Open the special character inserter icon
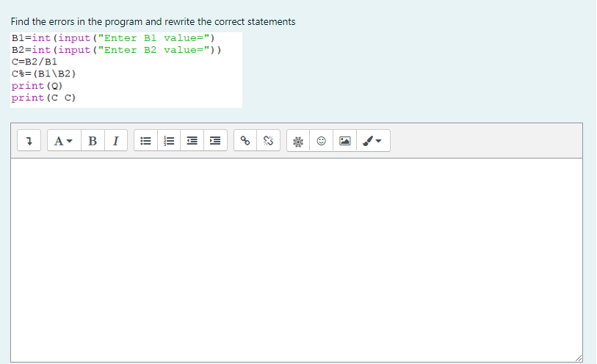597x364 pixels. (x=298, y=141)
